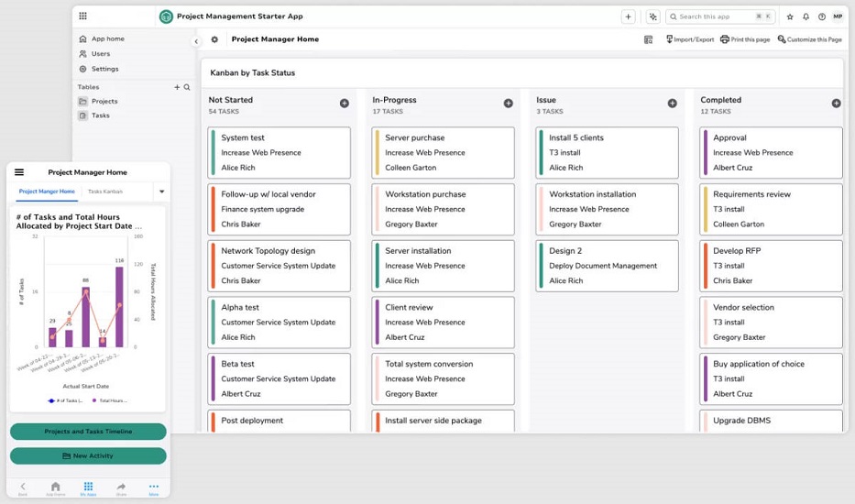This screenshot has width=855, height=504.
Task: Toggle the # of Tasks chart legend
Action: click(63, 400)
